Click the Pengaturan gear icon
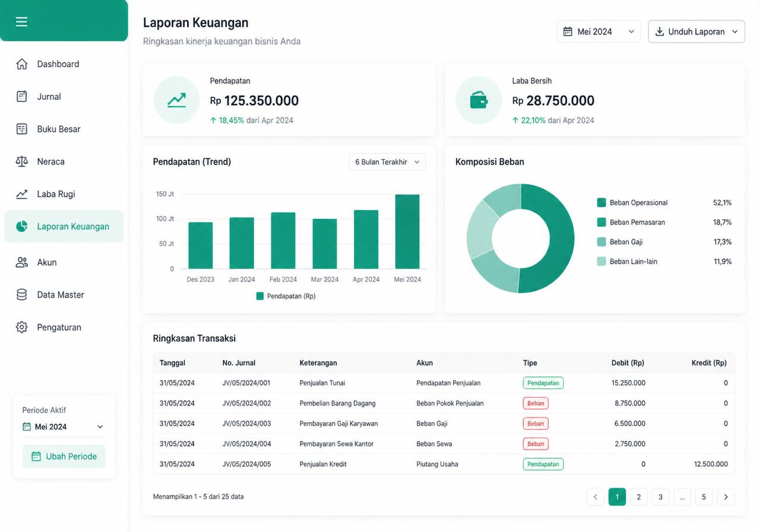The height and width of the screenshot is (532, 760). point(22,327)
